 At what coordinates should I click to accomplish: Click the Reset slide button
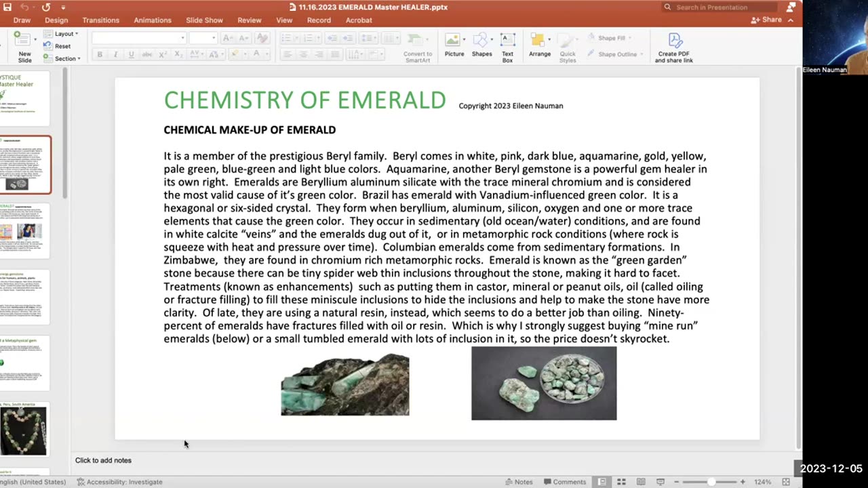pos(57,46)
